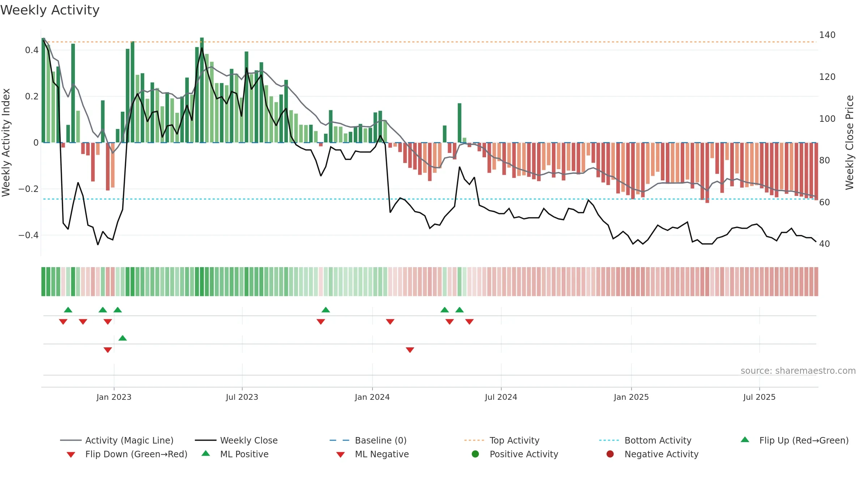Click the Activity (Magic Line) legend entry
The width and height of the screenshot is (868, 488).
(x=117, y=440)
